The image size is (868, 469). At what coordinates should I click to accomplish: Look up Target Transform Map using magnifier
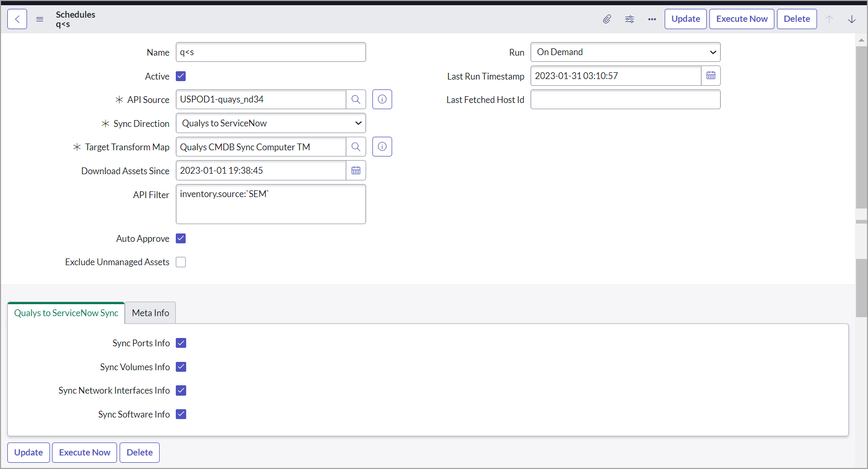pos(356,147)
